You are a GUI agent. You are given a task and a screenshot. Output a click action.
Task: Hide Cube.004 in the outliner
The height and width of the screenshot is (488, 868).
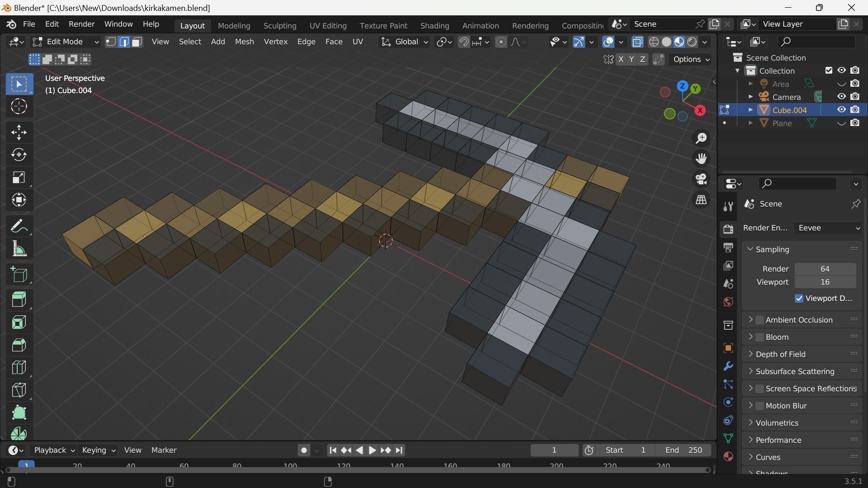[x=841, y=109]
